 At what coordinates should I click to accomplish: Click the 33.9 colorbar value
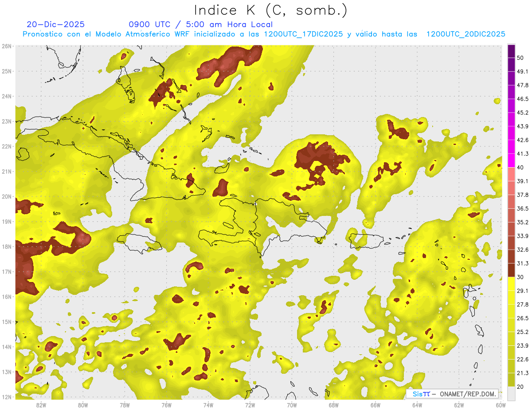point(523,236)
